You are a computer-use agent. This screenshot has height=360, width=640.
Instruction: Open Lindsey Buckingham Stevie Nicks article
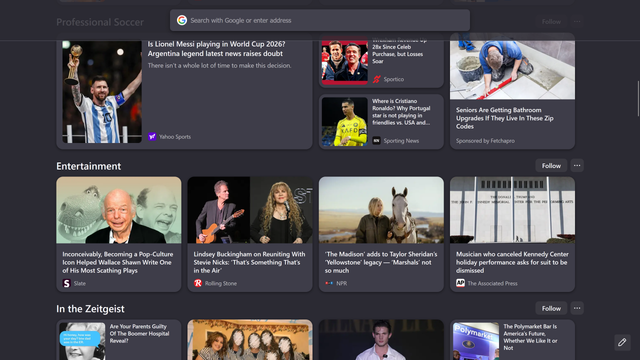click(x=249, y=262)
